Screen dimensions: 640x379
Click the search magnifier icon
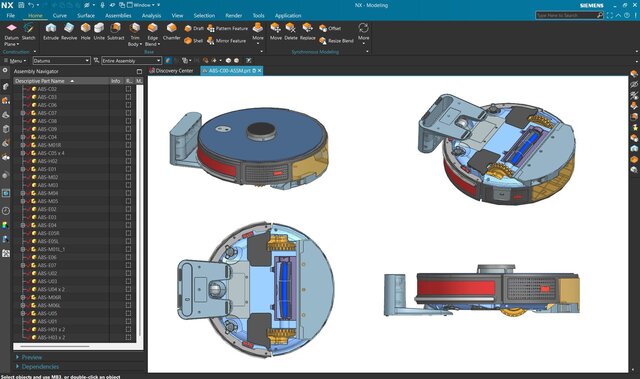(x=600, y=15)
